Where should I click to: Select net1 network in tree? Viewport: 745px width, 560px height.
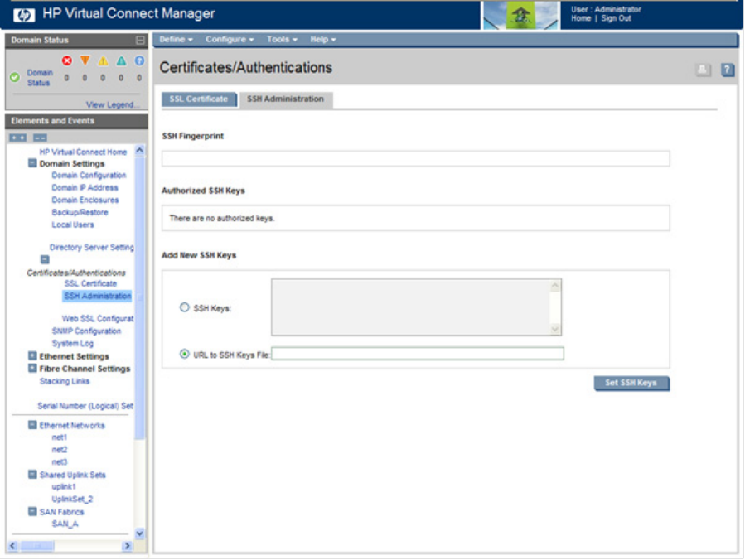coord(60,437)
